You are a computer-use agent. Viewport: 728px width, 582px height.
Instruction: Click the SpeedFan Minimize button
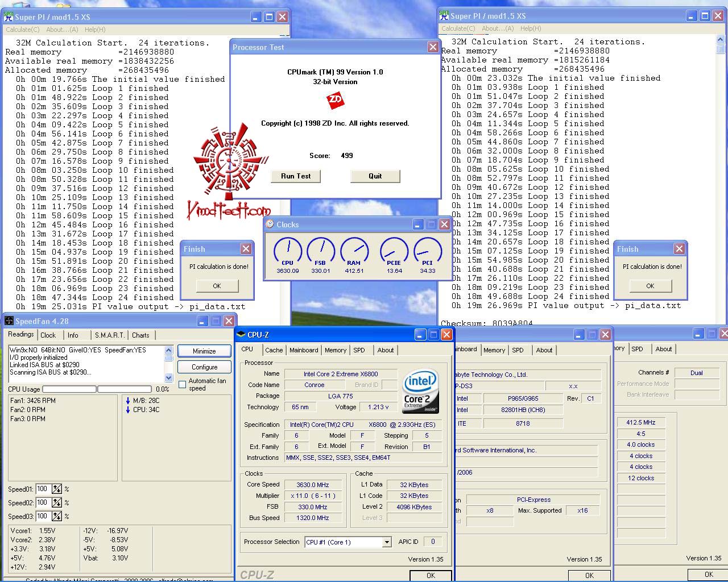pos(204,351)
